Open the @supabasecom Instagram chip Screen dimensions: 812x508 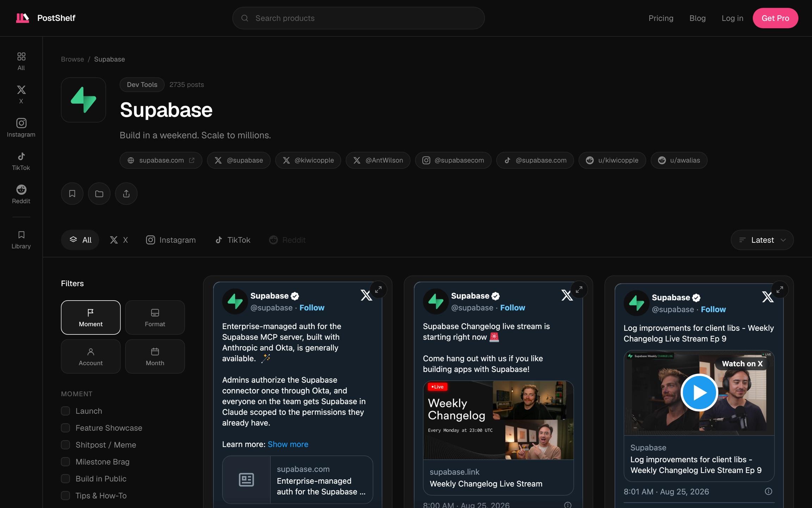tap(453, 161)
